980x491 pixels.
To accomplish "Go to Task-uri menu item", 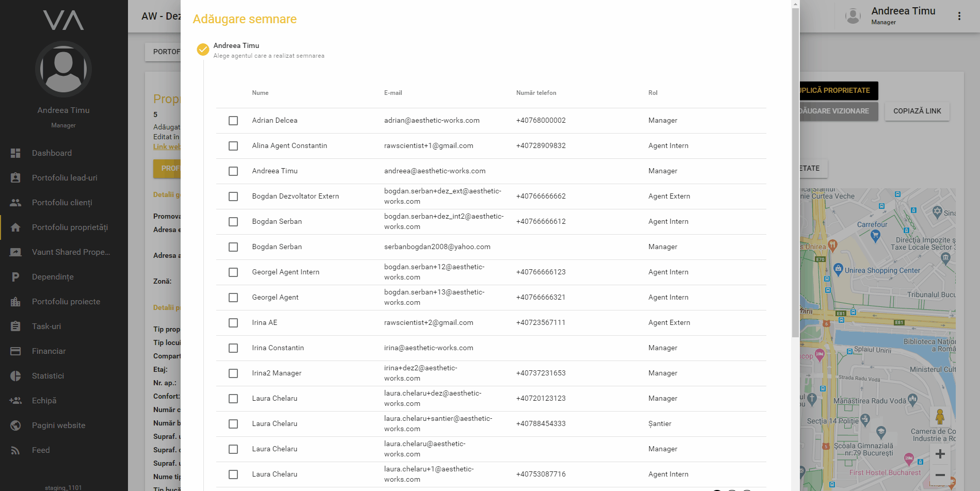I will click(46, 326).
